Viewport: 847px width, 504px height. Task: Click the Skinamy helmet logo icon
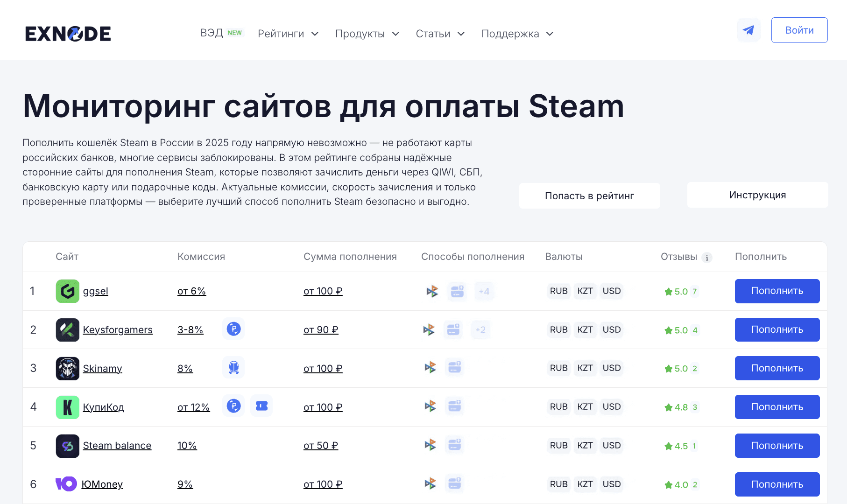pyautogui.click(x=68, y=368)
